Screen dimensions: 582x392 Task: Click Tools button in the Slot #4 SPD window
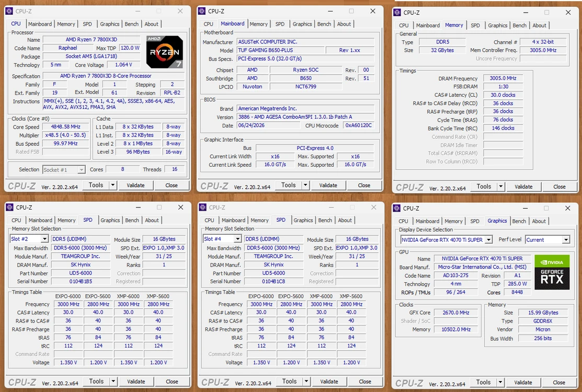click(289, 381)
